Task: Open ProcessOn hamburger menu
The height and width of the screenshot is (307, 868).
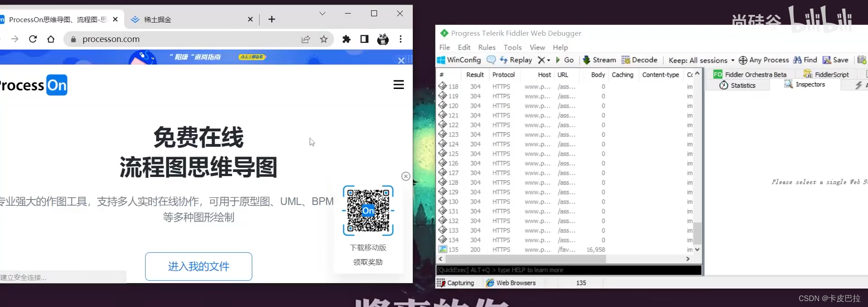Action: click(x=399, y=85)
